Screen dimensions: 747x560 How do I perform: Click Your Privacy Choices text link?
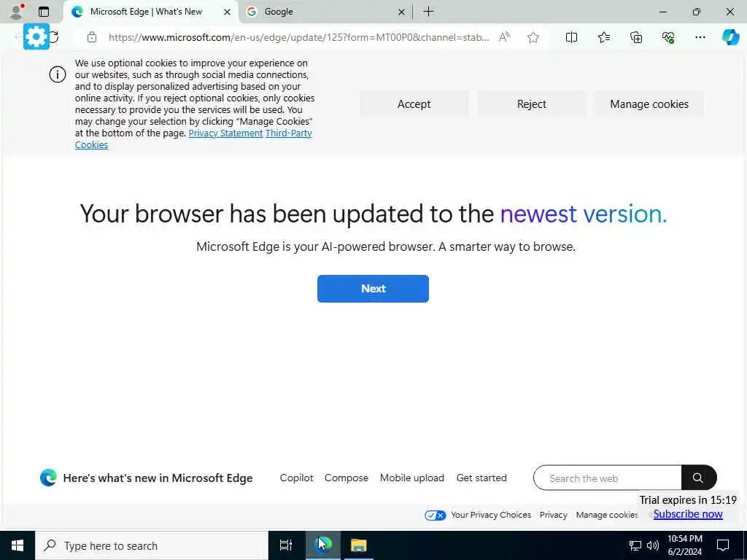(491, 515)
